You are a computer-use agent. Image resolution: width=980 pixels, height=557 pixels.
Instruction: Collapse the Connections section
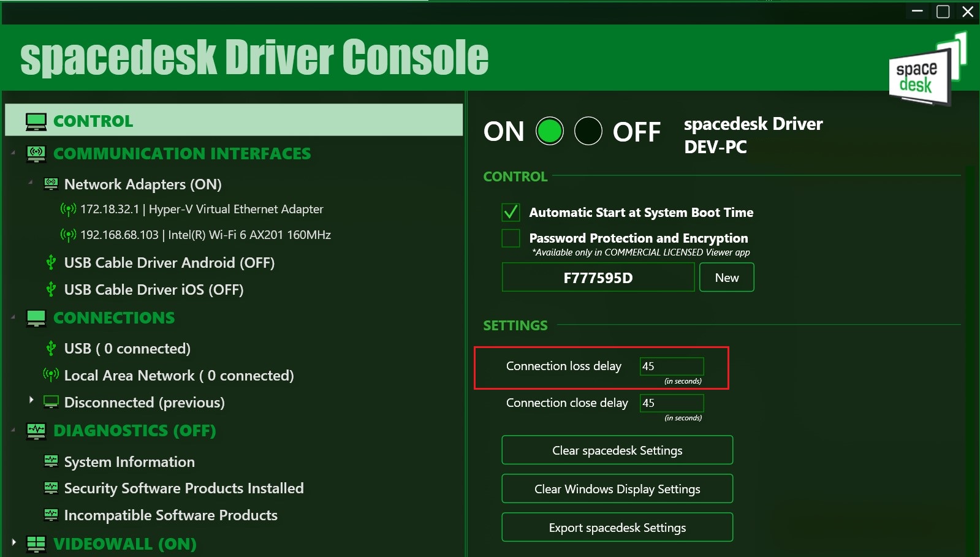pyautogui.click(x=13, y=317)
